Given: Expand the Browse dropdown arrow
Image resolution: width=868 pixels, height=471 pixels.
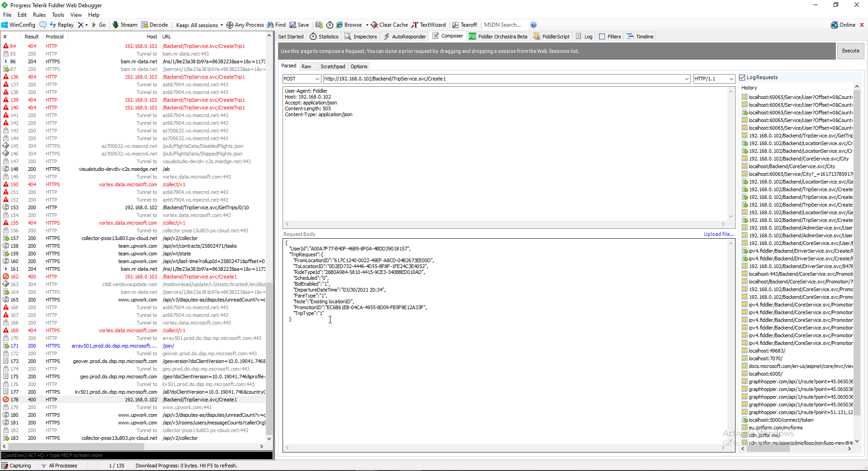Looking at the screenshot, I should [367, 25].
